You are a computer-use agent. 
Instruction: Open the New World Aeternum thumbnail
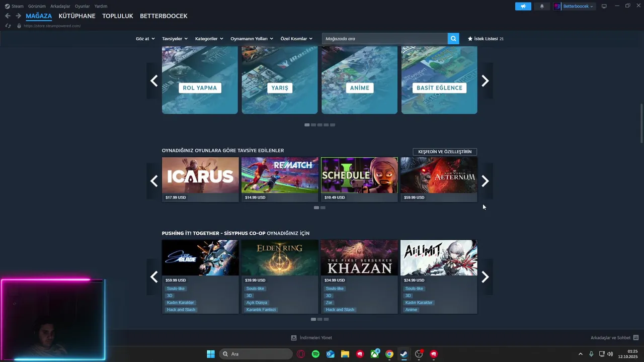[x=439, y=175]
